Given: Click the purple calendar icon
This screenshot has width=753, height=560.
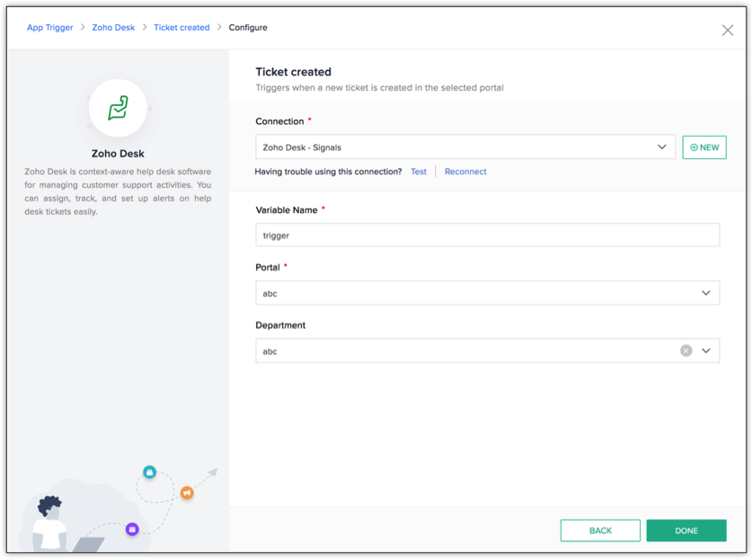Looking at the screenshot, I should click(132, 529).
